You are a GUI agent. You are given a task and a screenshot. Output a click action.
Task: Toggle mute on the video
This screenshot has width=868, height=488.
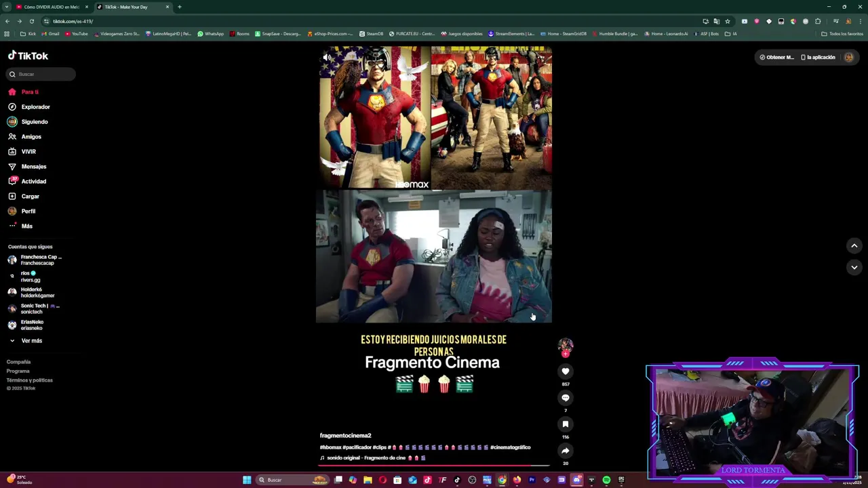[326, 58]
